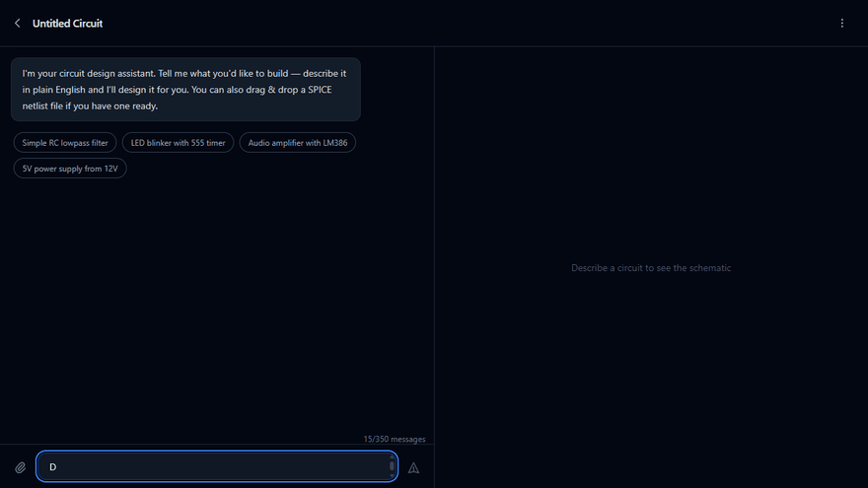The height and width of the screenshot is (488, 868).
Task: Click the down arrow of the input scrollbar
Action: [392, 476]
